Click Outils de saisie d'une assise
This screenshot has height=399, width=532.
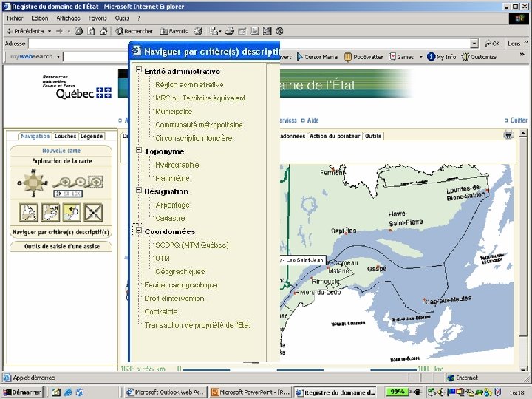coord(61,246)
